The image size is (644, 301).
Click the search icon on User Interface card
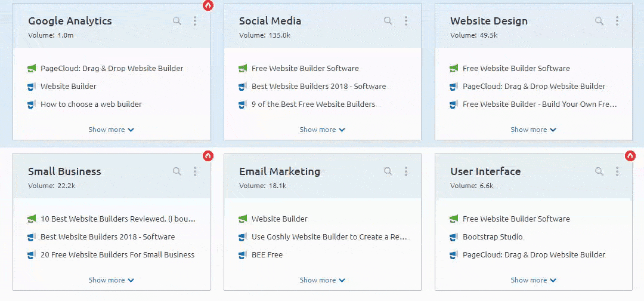coord(599,171)
